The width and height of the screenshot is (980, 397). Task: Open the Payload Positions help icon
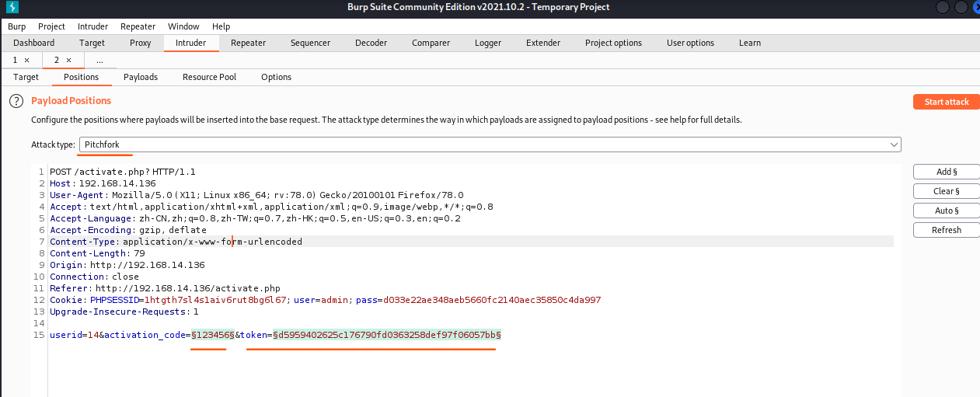pyautogui.click(x=16, y=101)
